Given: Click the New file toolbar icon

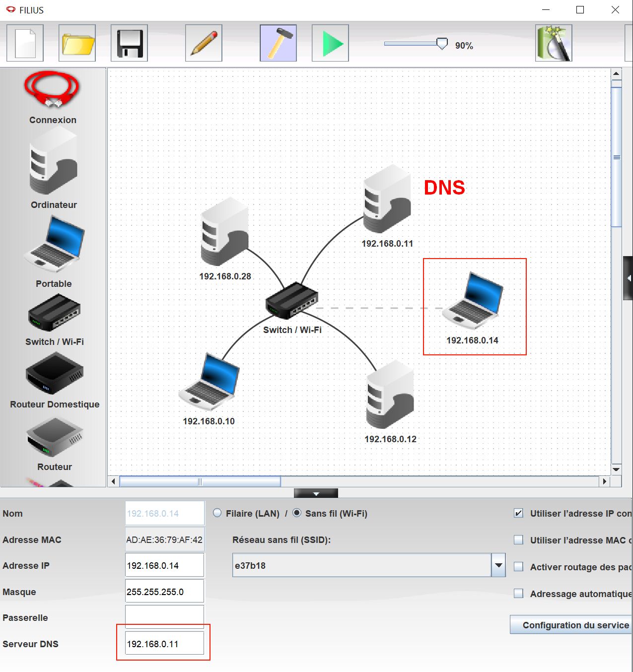Looking at the screenshot, I should [25, 44].
